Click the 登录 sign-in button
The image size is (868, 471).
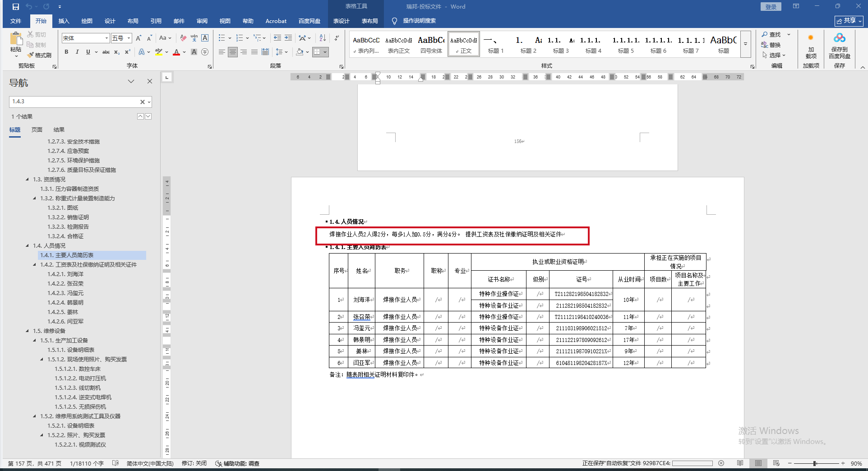[x=771, y=7]
